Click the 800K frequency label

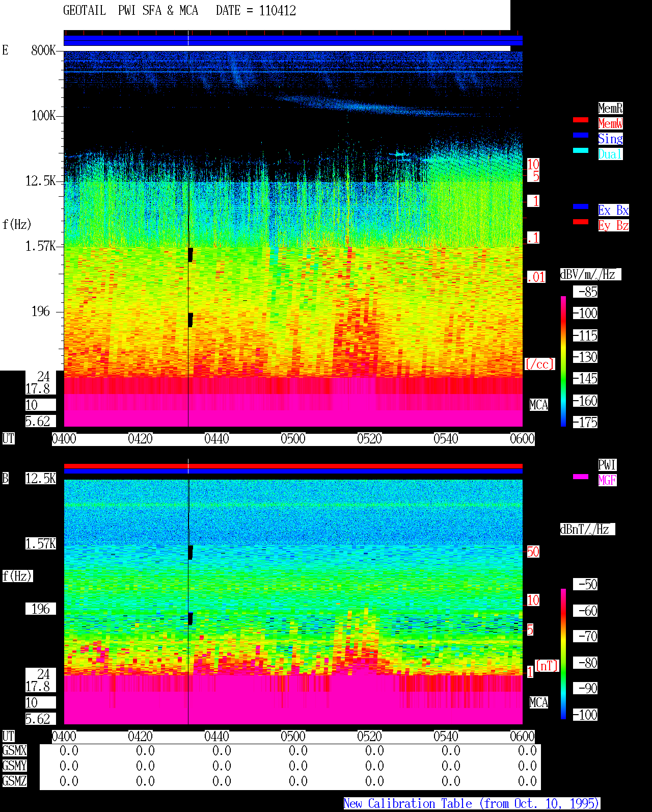(43, 50)
